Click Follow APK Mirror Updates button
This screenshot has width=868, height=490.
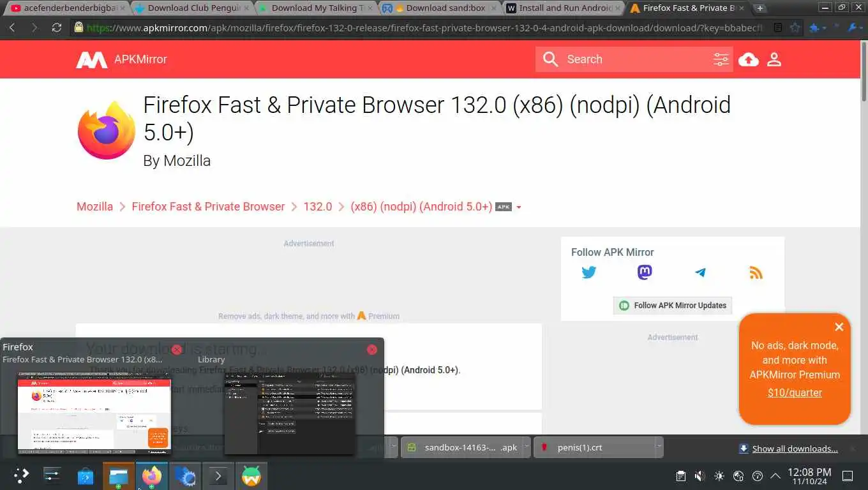click(673, 306)
